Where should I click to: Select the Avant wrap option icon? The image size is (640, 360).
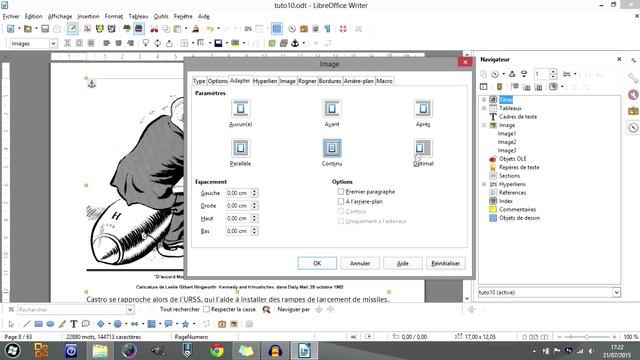(x=332, y=109)
